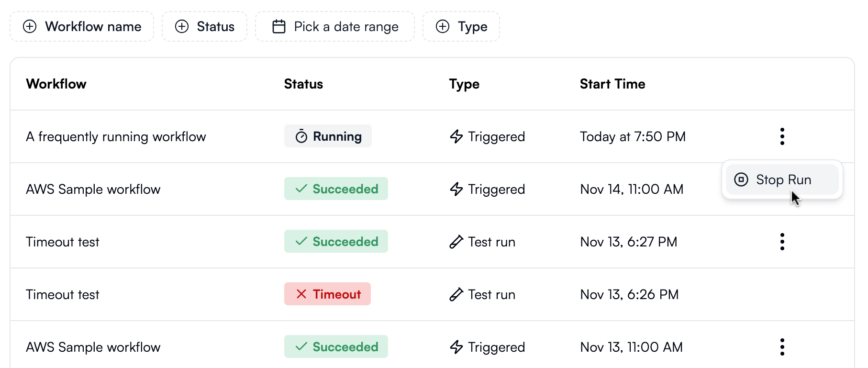Open the Type filter dropdown

pos(461,27)
